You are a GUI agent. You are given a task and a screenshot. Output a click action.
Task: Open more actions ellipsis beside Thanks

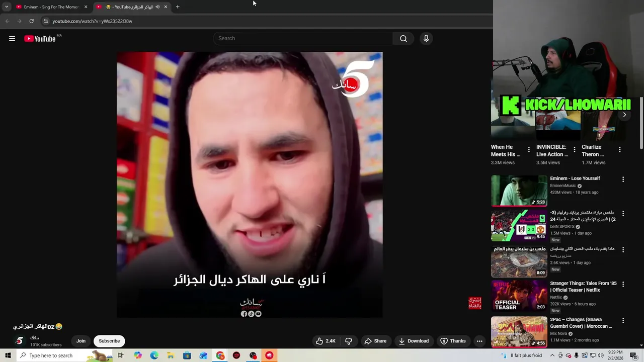[x=479, y=341]
